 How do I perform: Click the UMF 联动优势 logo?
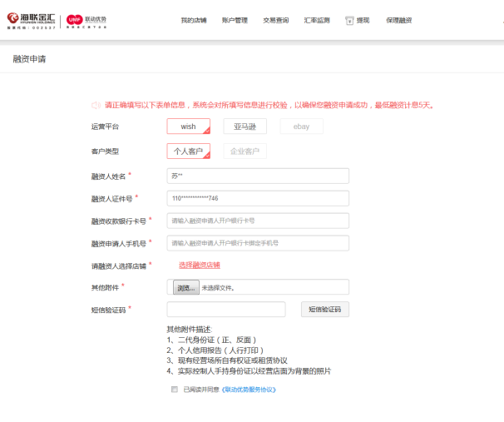(87, 19)
